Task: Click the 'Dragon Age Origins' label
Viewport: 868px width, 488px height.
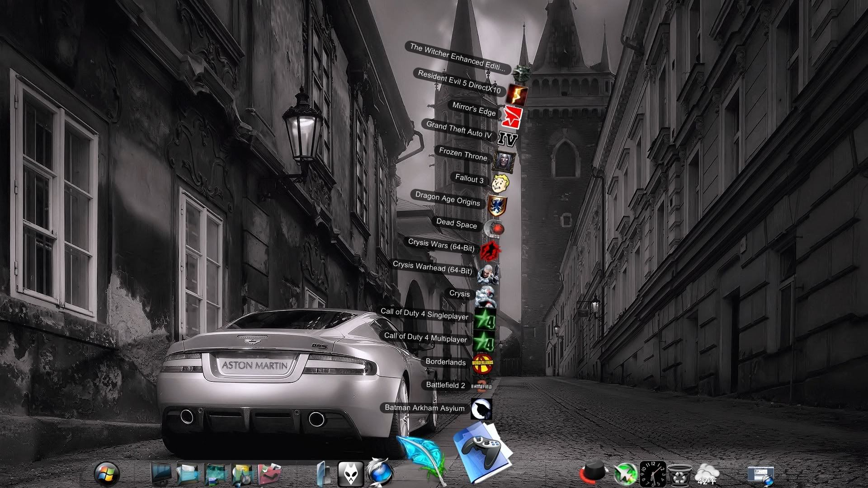Action: click(x=448, y=198)
